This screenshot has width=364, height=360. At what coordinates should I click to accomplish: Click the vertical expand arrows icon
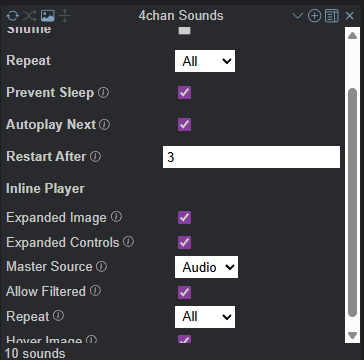[65, 16]
